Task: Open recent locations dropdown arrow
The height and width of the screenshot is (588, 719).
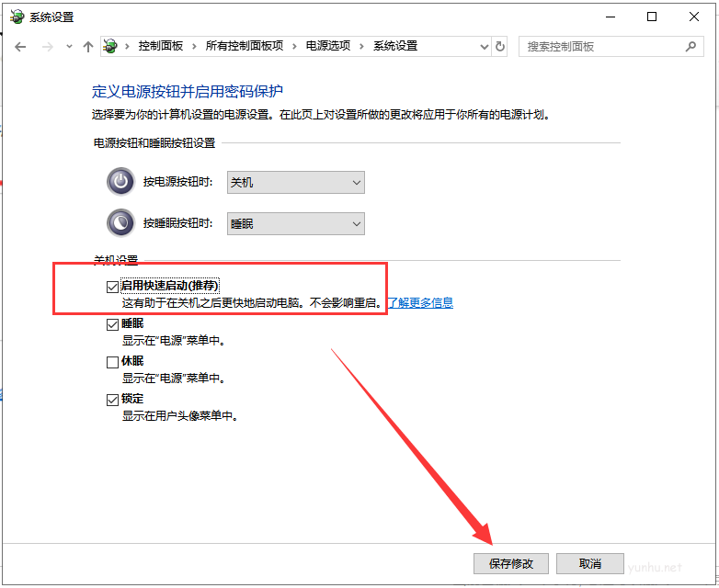Action: (x=69, y=47)
